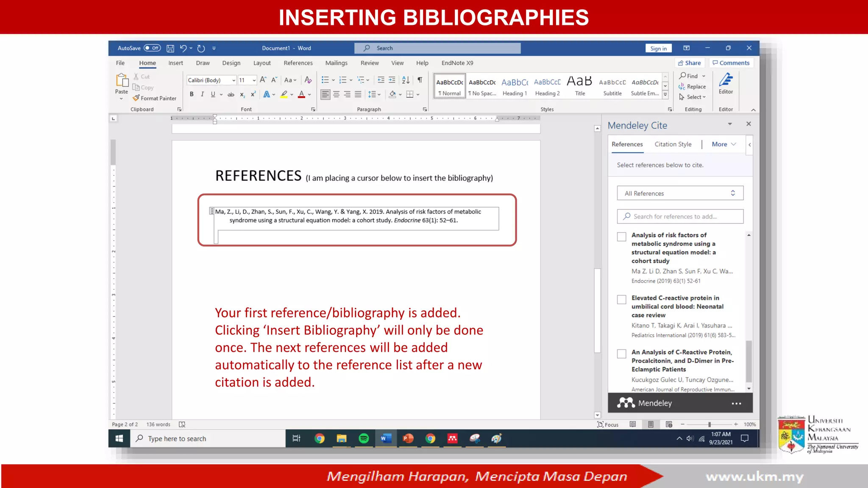Screen dimensions: 868x488
Task: Open the File menu
Action: (120, 63)
